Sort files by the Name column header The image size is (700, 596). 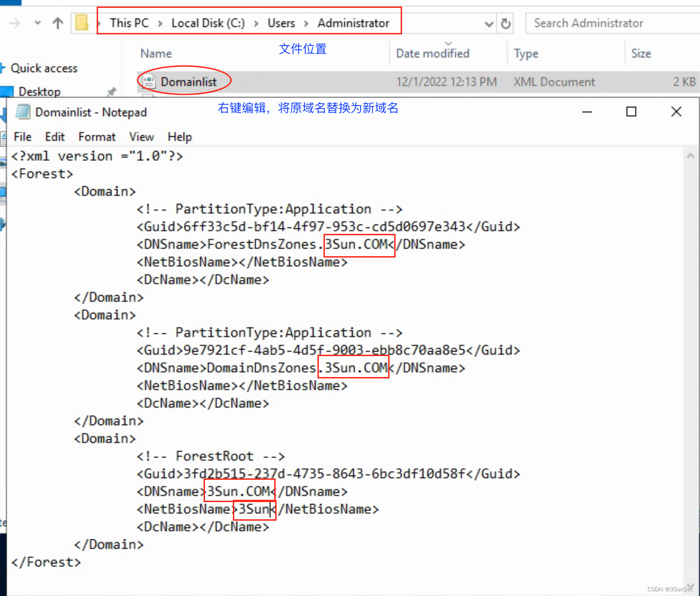click(156, 53)
